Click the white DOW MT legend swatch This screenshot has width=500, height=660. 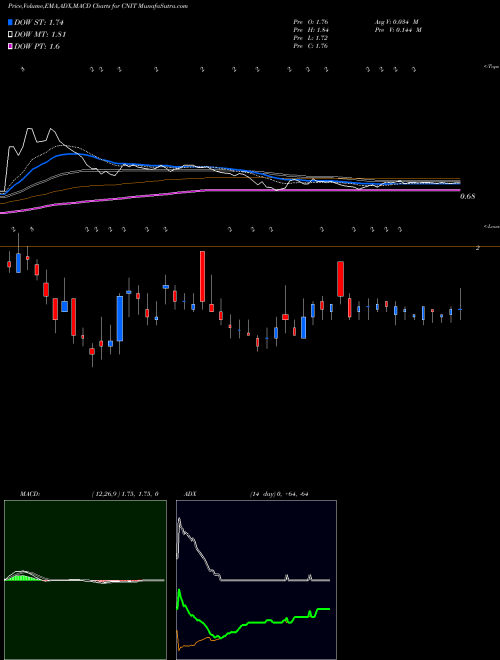pos(10,35)
